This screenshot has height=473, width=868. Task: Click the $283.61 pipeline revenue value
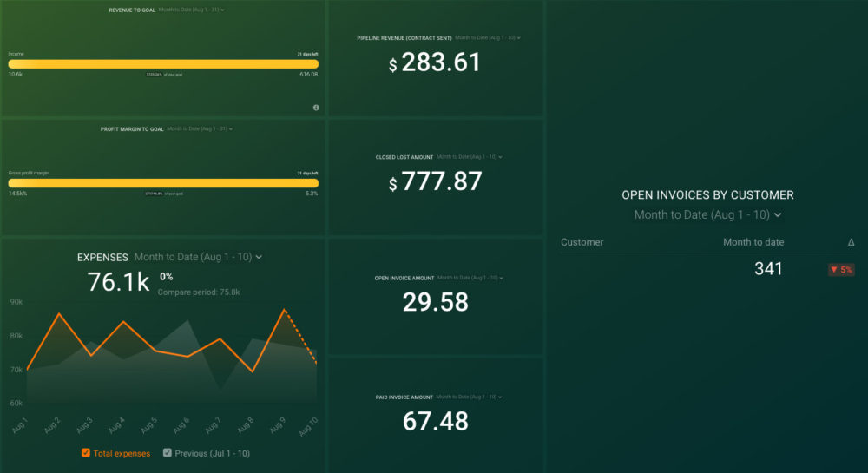tap(435, 62)
